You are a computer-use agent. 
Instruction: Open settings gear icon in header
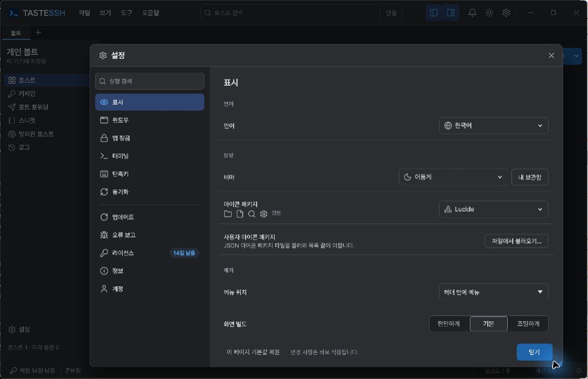pos(506,13)
